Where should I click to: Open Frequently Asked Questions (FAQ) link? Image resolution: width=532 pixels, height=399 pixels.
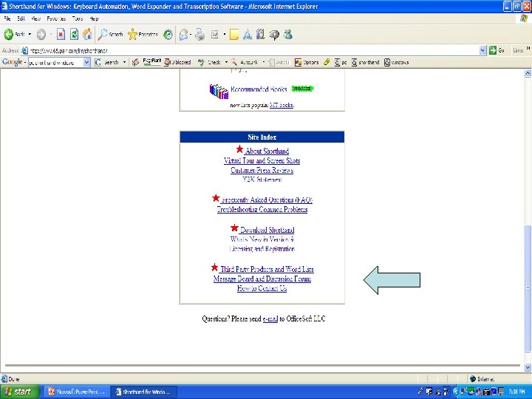coord(267,199)
